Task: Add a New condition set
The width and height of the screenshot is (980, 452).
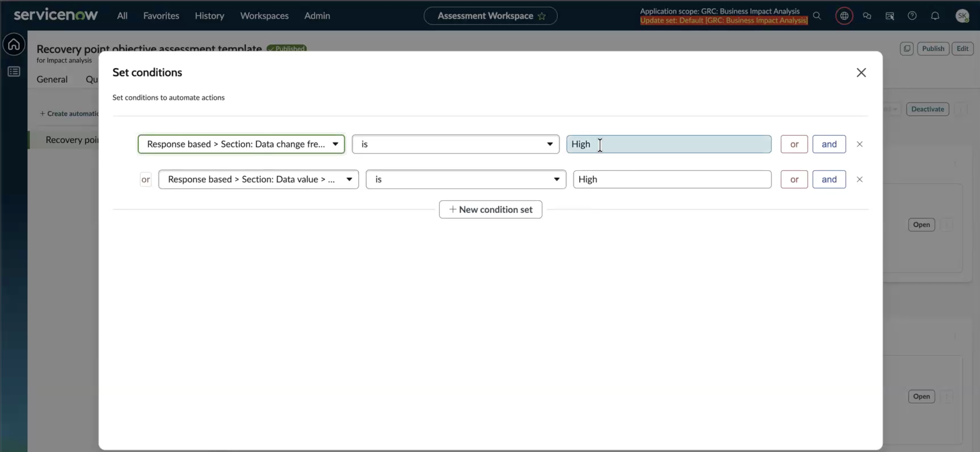Action: pyautogui.click(x=490, y=209)
